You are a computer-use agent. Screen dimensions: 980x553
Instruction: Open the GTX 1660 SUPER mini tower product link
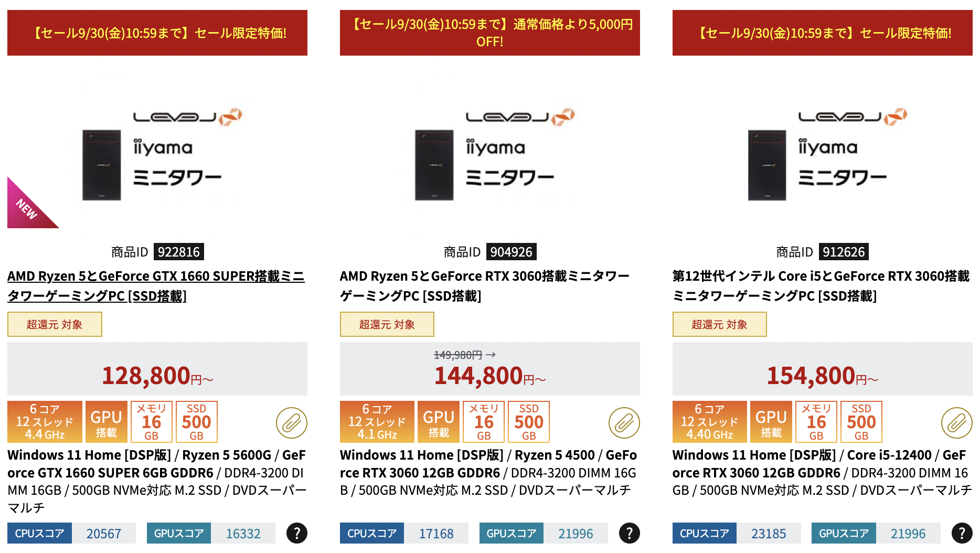click(x=156, y=286)
